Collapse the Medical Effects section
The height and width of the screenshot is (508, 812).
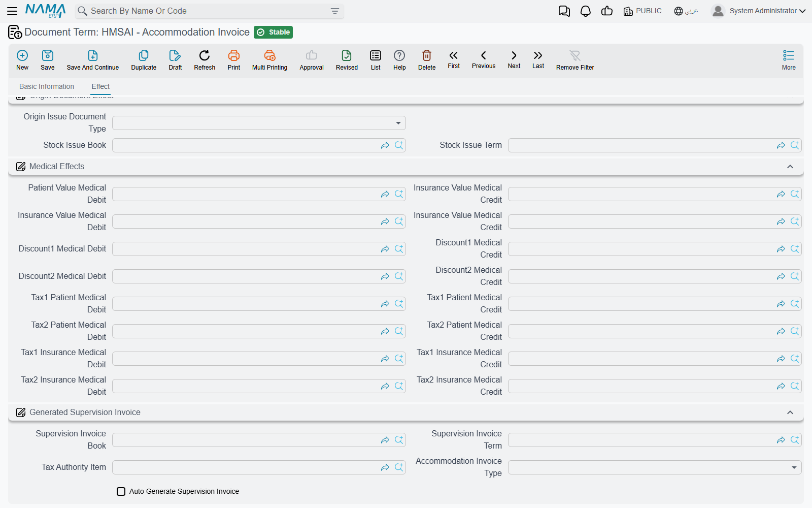tap(790, 167)
